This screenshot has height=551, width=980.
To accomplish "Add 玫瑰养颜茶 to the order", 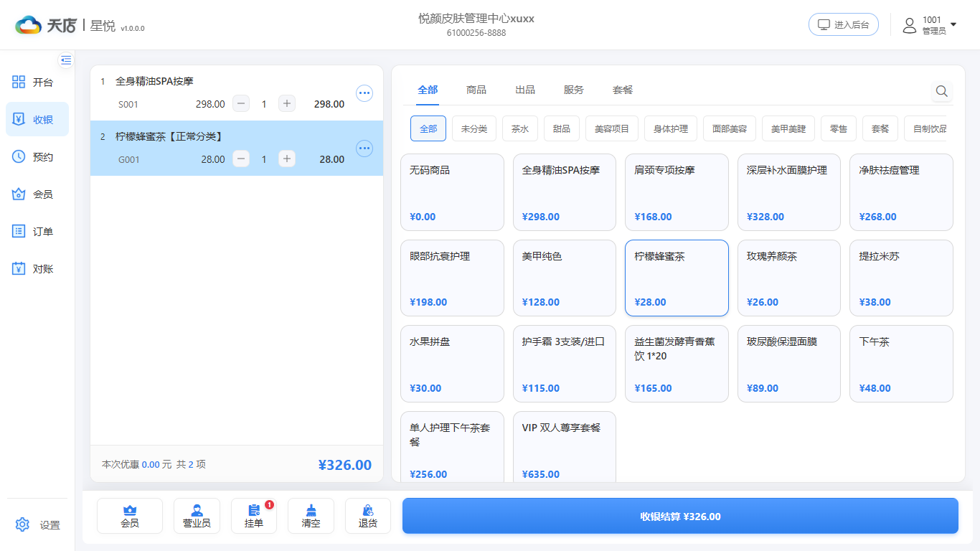I will [789, 278].
